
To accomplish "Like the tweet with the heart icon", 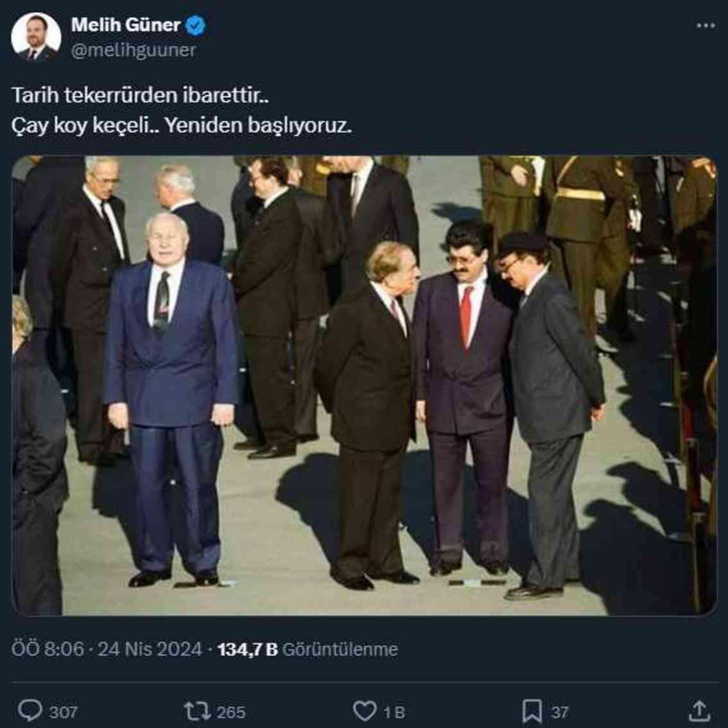I will [x=365, y=711].
